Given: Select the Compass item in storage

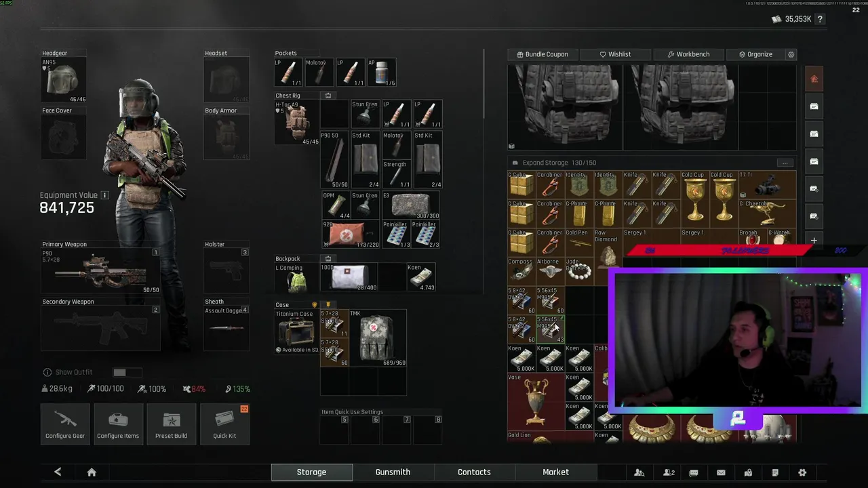Looking at the screenshot, I should tap(521, 271).
